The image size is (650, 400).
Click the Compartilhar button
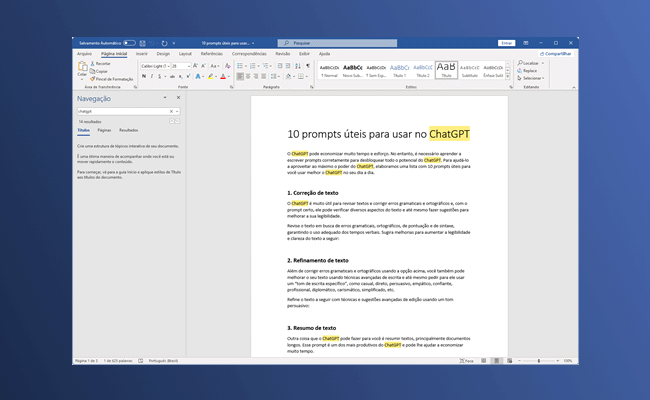(555, 54)
